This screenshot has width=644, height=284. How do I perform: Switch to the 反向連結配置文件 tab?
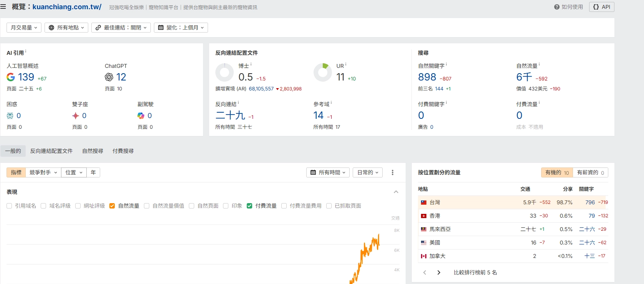click(51, 151)
